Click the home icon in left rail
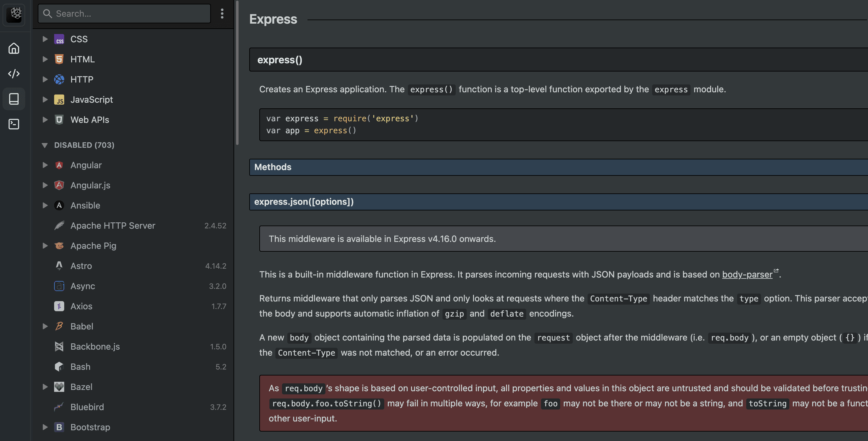The height and width of the screenshot is (441, 868). point(14,49)
